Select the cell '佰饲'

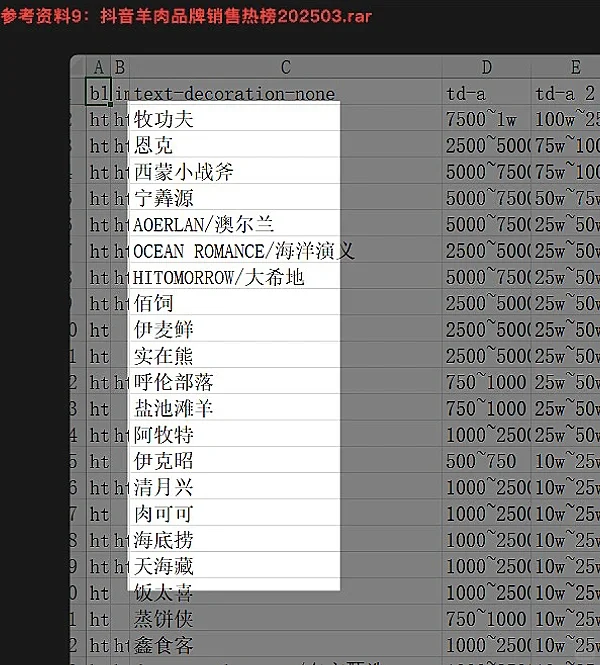285,303
